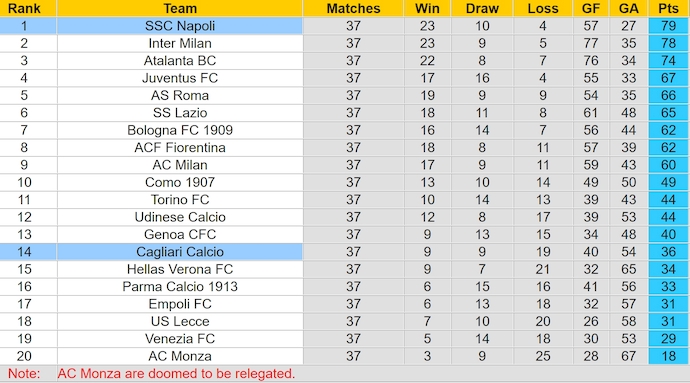The image size is (690, 383).
Task: Click the GF column header
Action: 591,8
